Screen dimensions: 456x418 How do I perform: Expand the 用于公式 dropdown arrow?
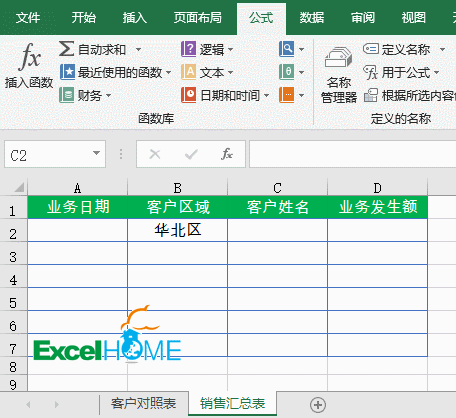click(436, 72)
